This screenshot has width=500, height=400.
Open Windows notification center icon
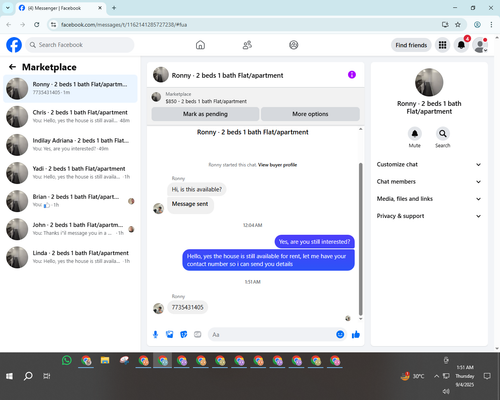pos(487,376)
